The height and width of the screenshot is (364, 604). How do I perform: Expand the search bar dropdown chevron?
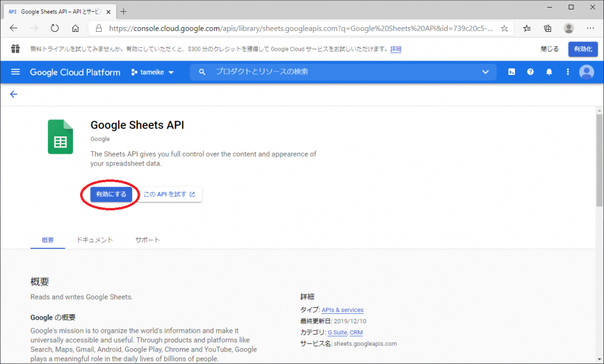(485, 72)
